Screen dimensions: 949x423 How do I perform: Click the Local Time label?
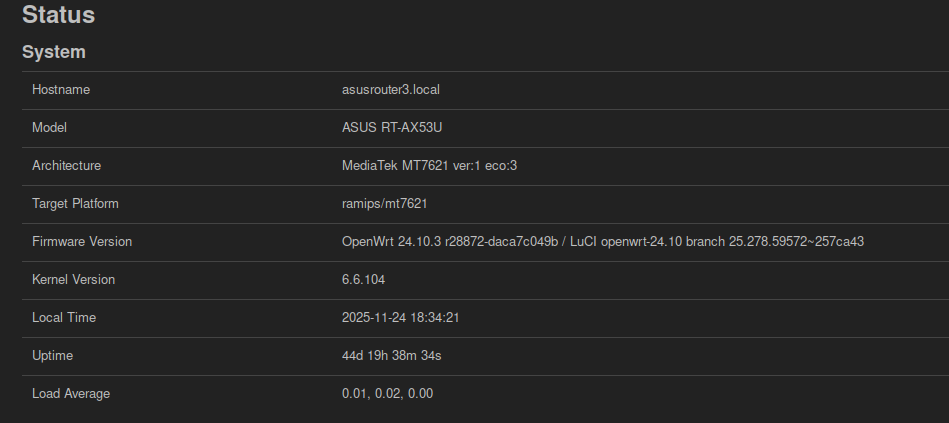pyautogui.click(x=64, y=318)
